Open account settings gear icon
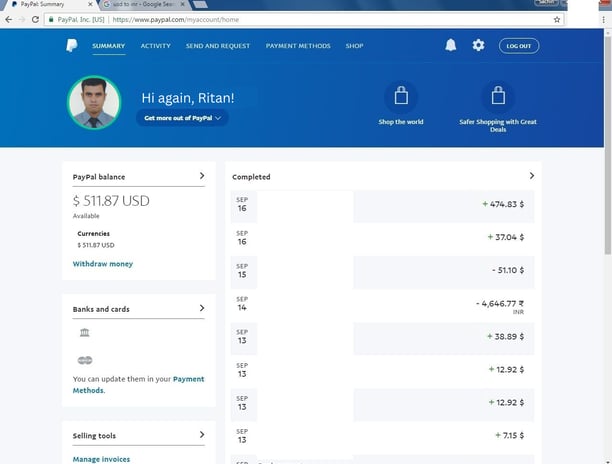 (478, 45)
